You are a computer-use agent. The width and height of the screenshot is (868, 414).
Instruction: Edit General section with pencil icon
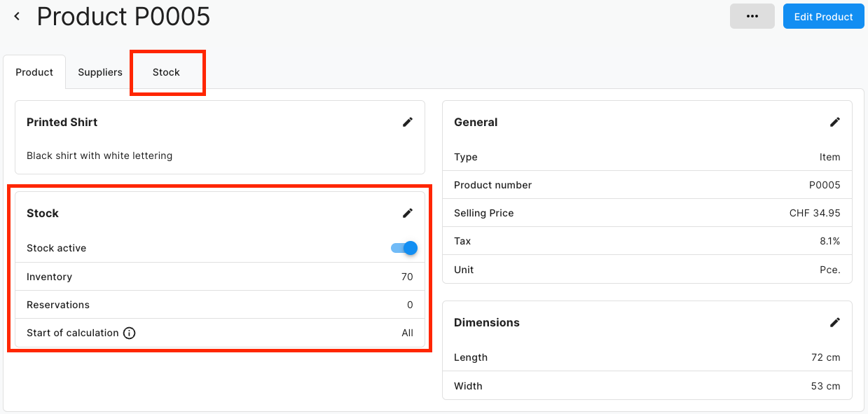point(835,122)
